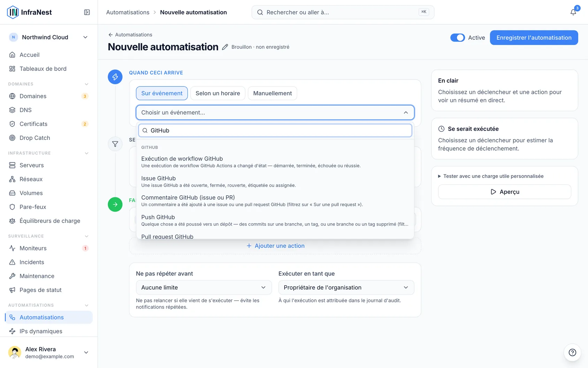This screenshot has width=588, height=368.
Task: Collapse the Surveillance sidebar section
Action: (87, 236)
